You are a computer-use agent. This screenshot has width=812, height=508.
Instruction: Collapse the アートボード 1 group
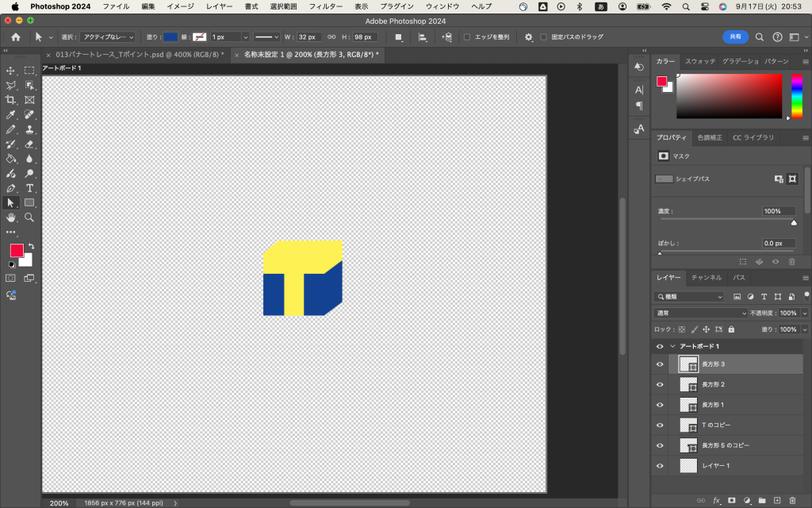click(x=673, y=347)
